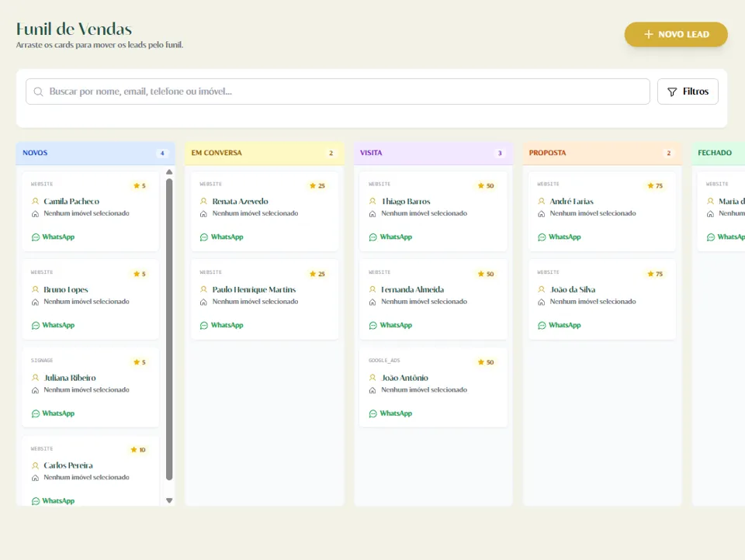Open WhatsApp for André Farias
The width and height of the screenshot is (745, 560).
pos(560,237)
